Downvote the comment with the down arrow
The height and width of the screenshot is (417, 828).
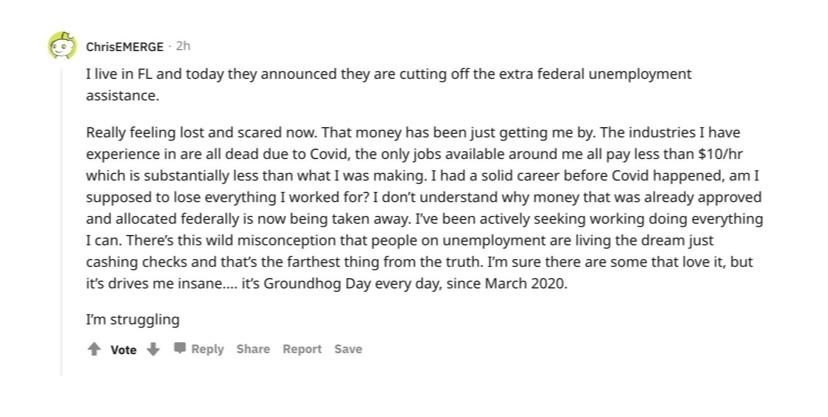point(153,349)
